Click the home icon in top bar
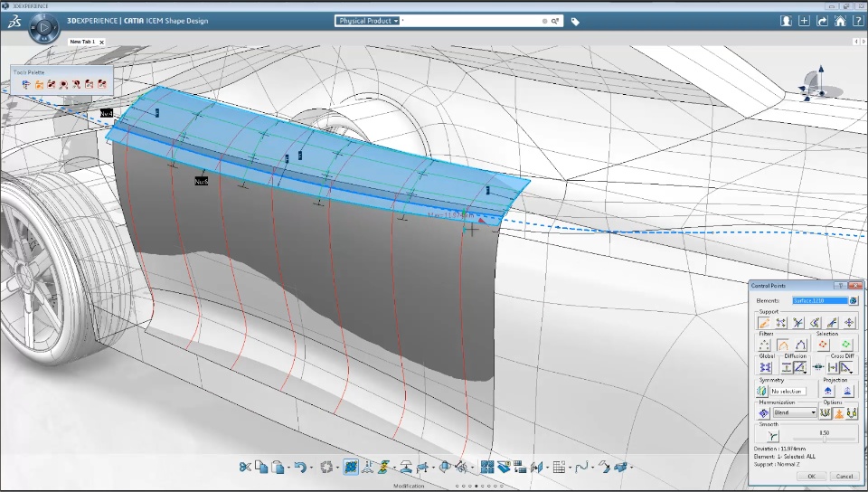868x492 pixels. (x=840, y=21)
